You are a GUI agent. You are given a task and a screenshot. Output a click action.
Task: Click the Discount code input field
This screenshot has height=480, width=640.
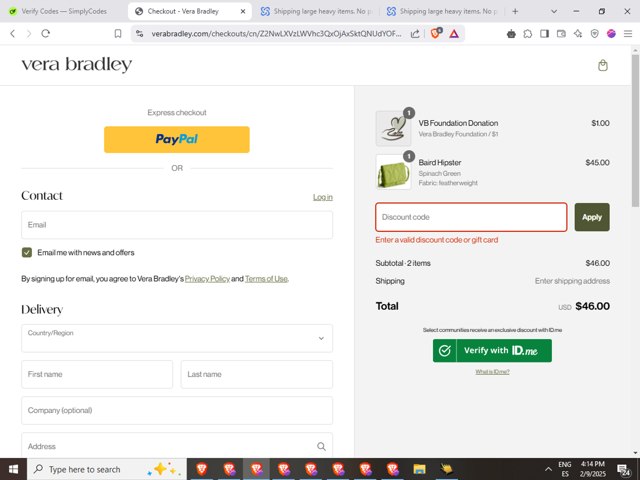point(471,217)
